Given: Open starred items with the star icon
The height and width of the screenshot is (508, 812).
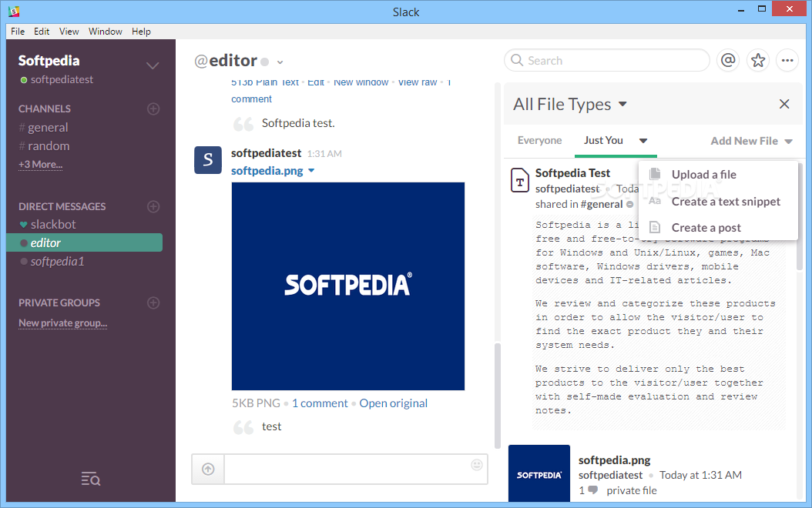Looking at the screenshot, I should tap(758, 61).
